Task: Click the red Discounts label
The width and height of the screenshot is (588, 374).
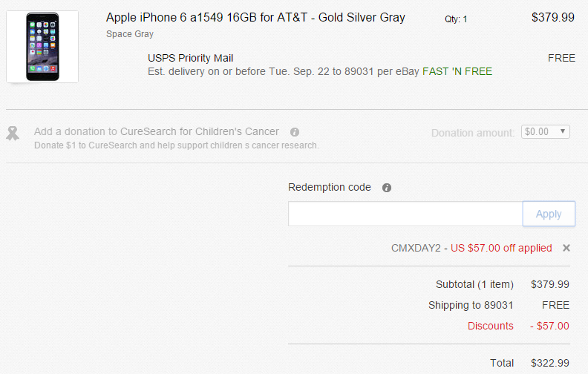Action: (490, 326)
